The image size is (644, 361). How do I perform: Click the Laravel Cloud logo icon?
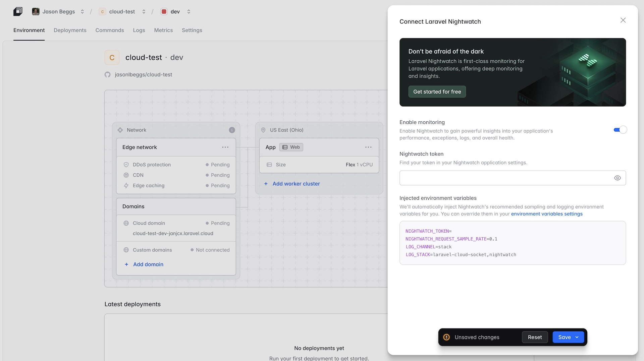pos(18,11)
